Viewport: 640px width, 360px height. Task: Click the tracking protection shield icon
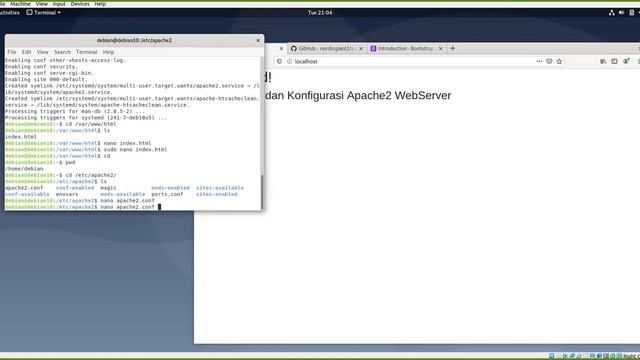(x=279, y=61)
